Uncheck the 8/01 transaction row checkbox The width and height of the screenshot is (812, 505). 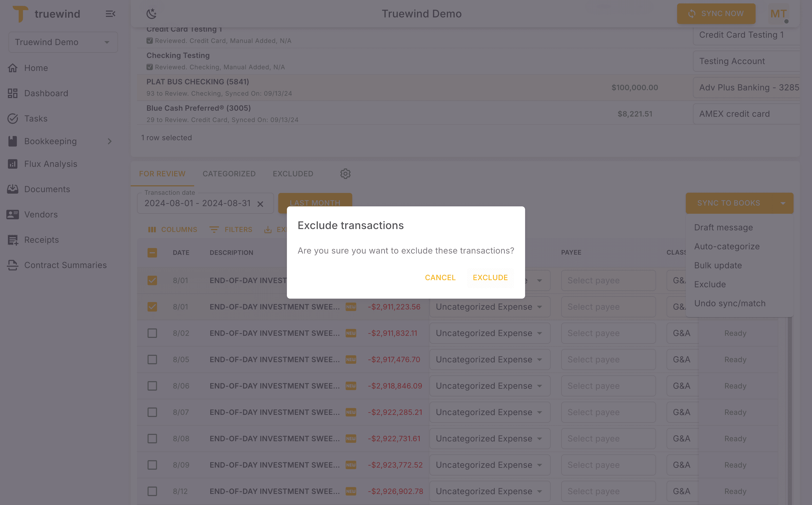(152, 280)
